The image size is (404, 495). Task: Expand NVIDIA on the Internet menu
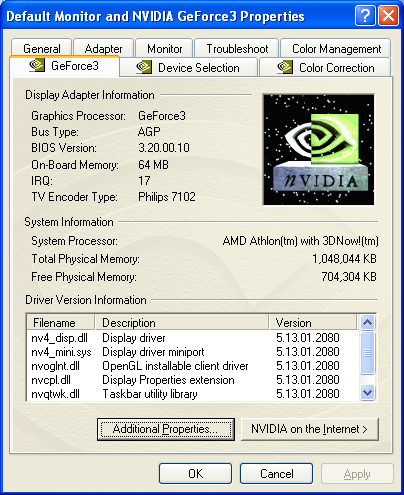(310, 429)
